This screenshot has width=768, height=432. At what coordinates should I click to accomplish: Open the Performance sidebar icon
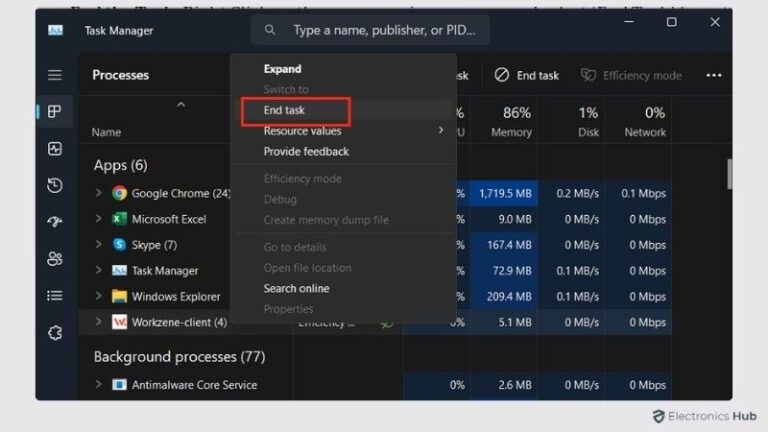(55, 148)
